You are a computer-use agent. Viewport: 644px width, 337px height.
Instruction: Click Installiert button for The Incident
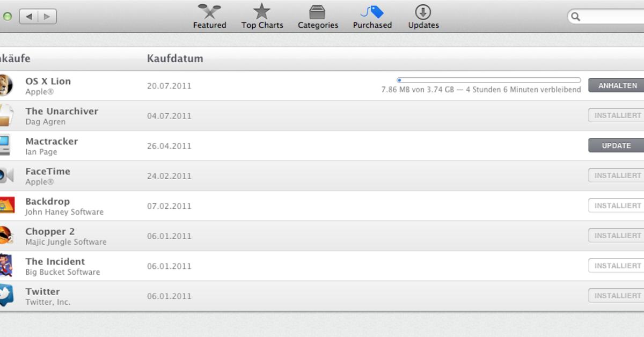click(x=617, y=266)
